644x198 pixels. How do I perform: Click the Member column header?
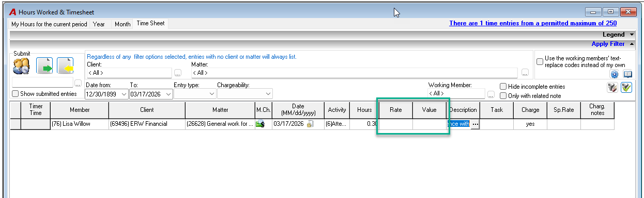pos(80,110)
